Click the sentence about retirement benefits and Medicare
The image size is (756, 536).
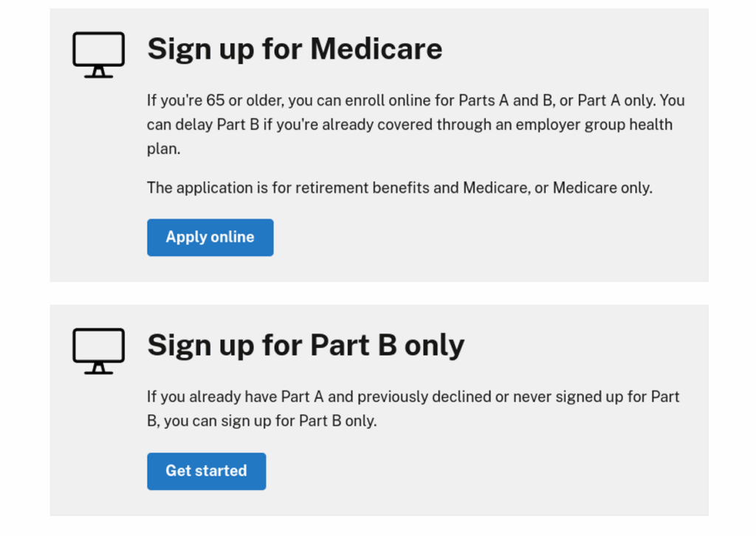399,188
